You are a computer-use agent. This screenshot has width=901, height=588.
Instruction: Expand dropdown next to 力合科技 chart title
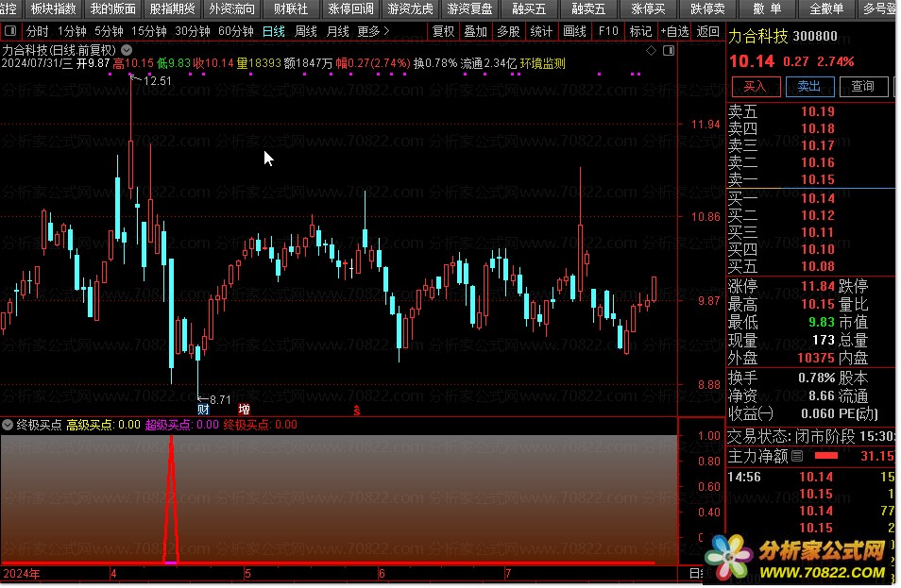click(x=127, y=51)
